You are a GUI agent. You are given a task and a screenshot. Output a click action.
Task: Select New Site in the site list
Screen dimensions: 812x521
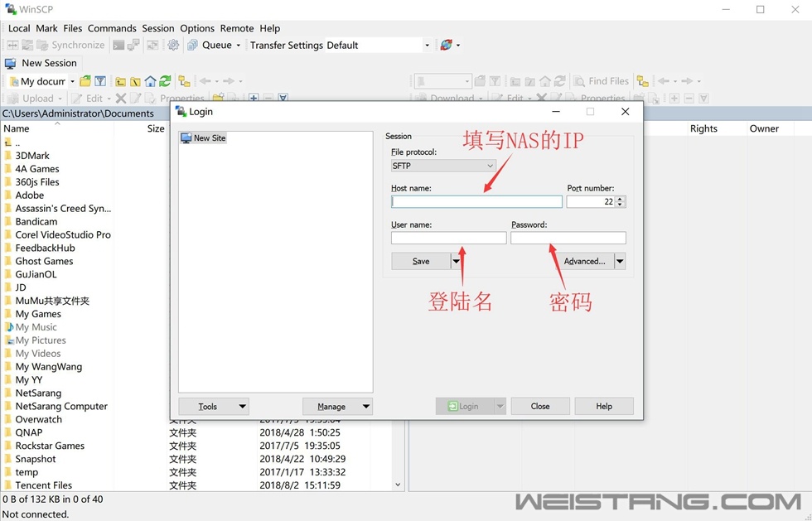(203, 138)
